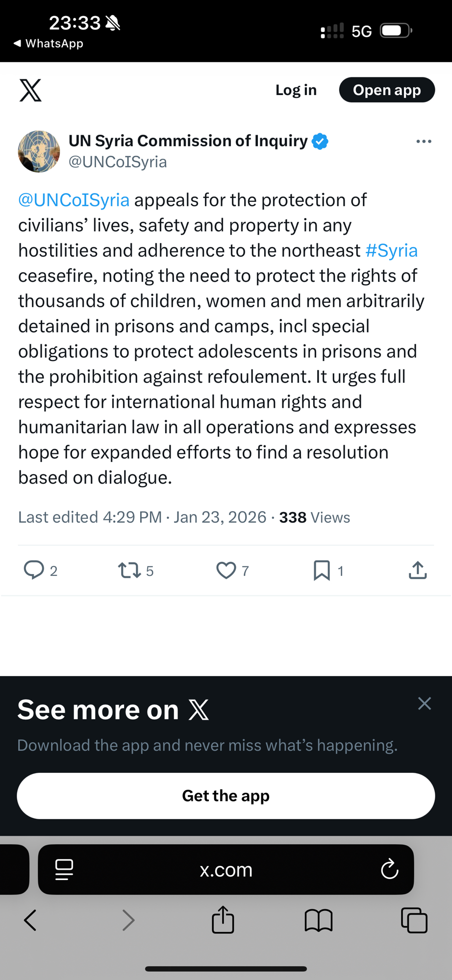Bookmark this post
452x980 pixels.
[322, 570]
